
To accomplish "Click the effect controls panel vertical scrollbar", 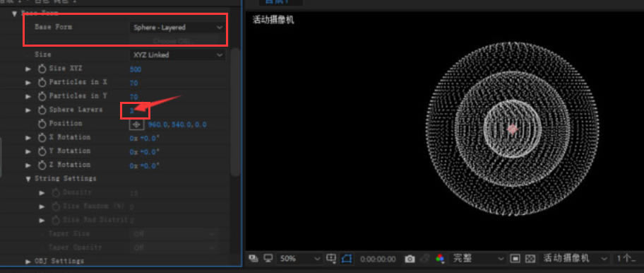I will pyautogui.click(x=234, y=112).
